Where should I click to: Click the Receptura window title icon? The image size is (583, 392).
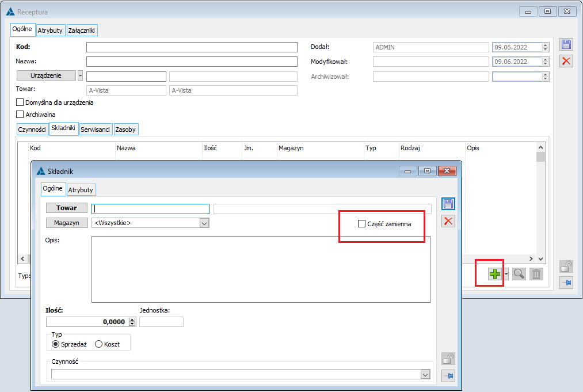pos(10,12)
